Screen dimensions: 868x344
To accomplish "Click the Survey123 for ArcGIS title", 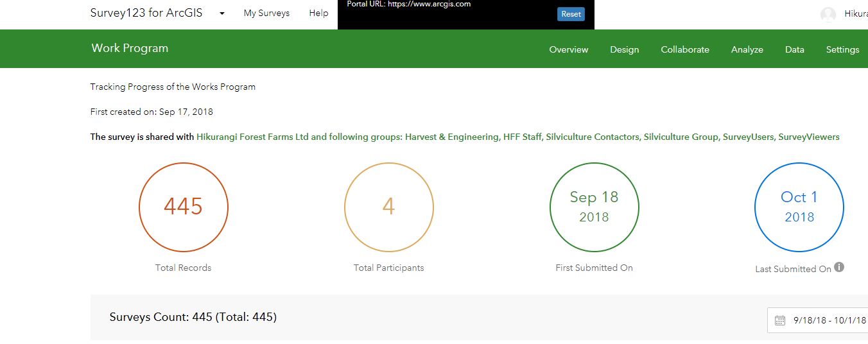I will [x=146, y=13].
